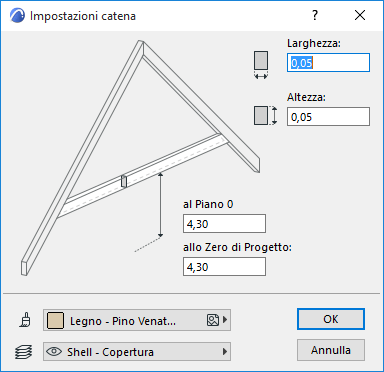
Task: Click the paintbrush surface material icon
Action: click(x=25, y=320)
